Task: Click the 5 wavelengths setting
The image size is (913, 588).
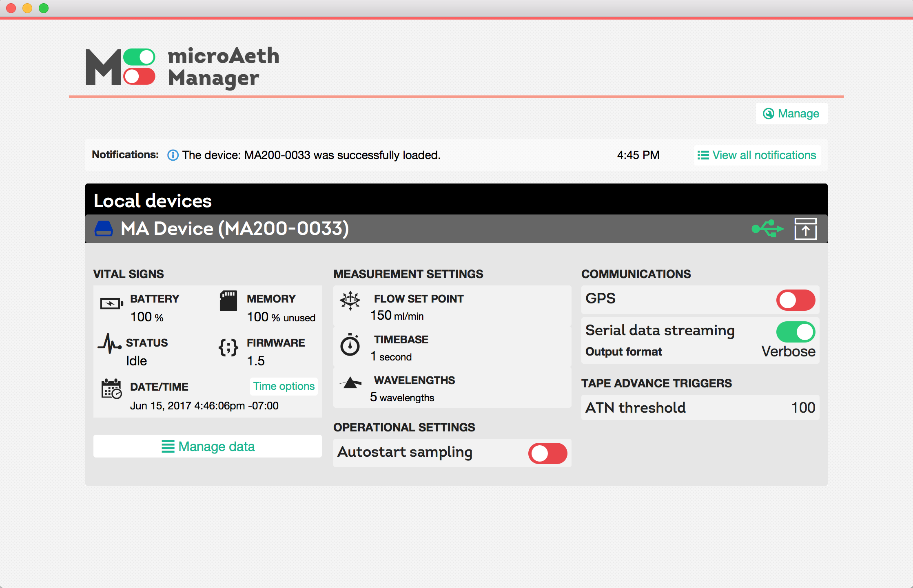Action: pyautogui.click(x=402, y=397)
